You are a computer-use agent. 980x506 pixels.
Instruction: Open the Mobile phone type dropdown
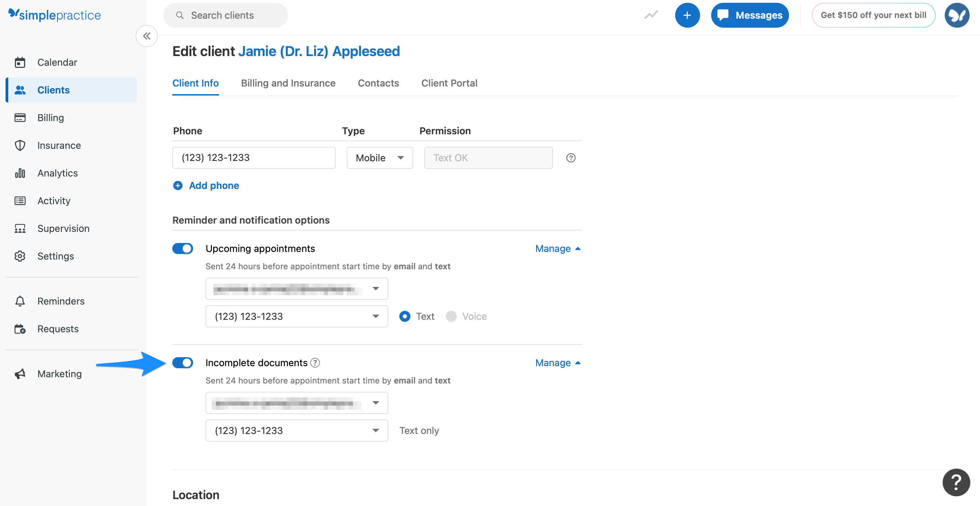[x=379, y=157]
